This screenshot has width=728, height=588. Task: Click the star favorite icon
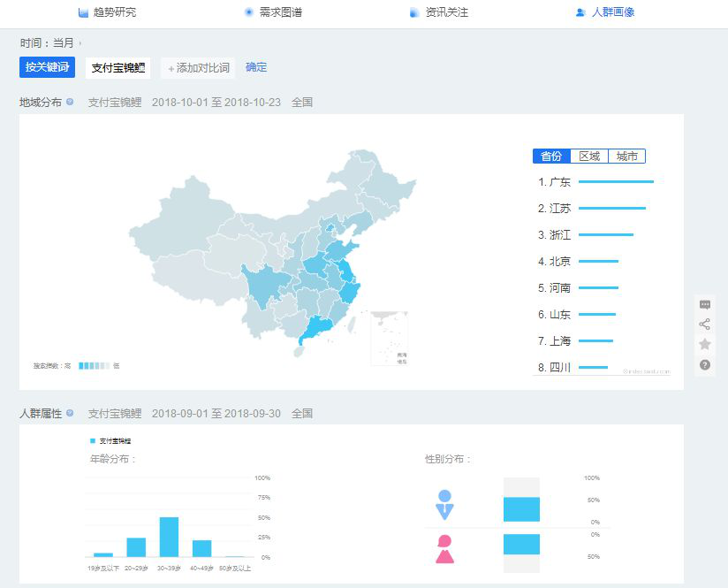point(705,344)
